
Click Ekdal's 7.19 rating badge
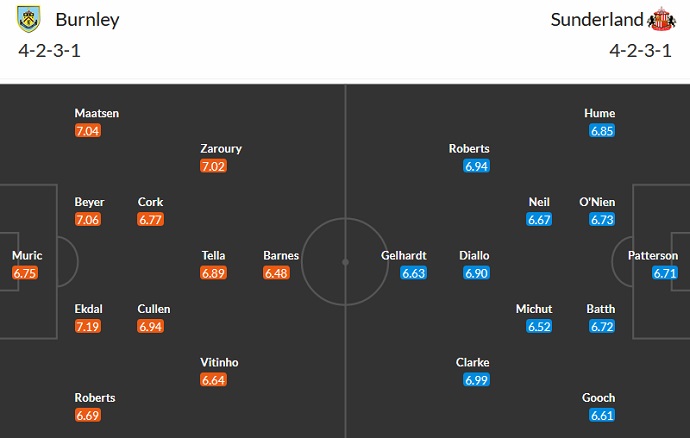coord(89,326)
